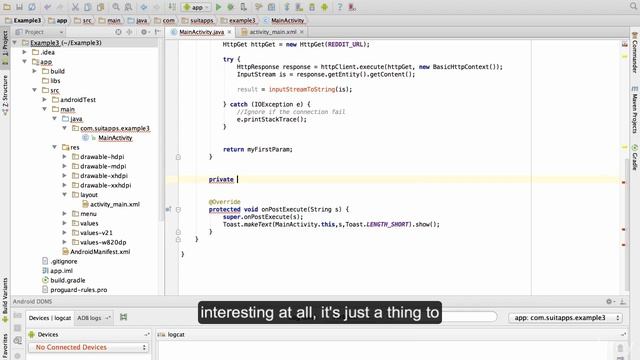Select the Devices | logcat tab
Image resolution: width=640 pixels, height=360 pixels.
point(50,318)
